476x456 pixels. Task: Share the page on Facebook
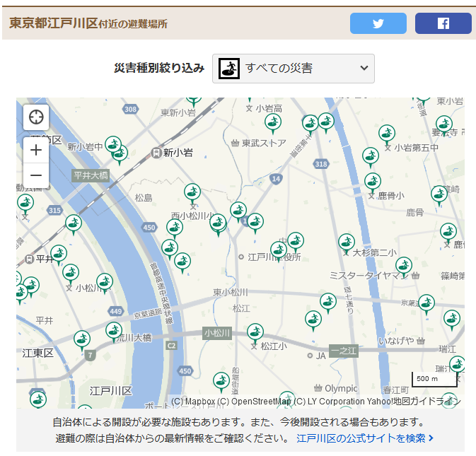pos(443,23)
